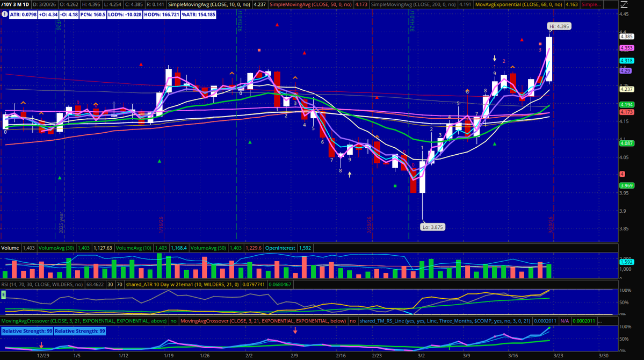Click the 1/19 date on time axis

169,356
